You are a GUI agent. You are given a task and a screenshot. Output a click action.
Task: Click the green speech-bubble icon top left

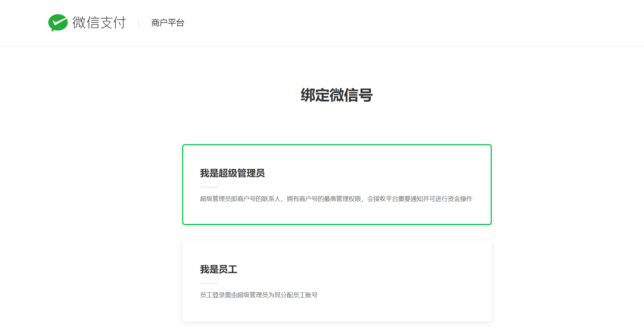58,22
